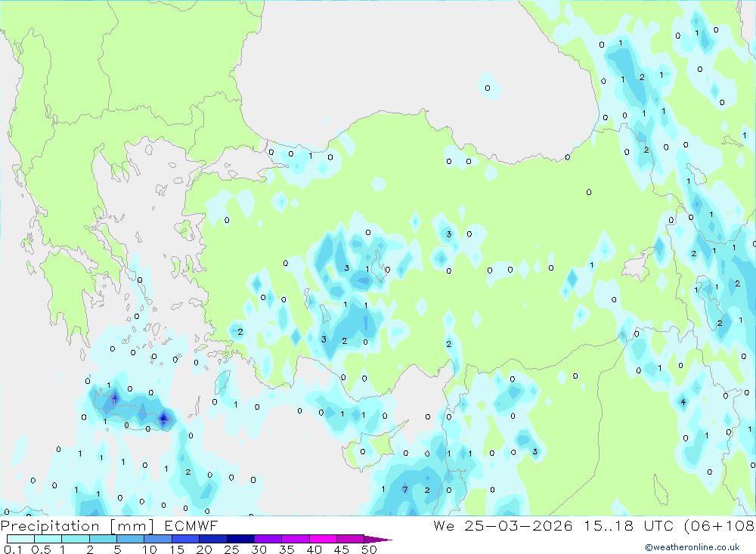756x554 pixels.
Task: Click the '15..18 UTC' time text
Action: coord(630,525)
